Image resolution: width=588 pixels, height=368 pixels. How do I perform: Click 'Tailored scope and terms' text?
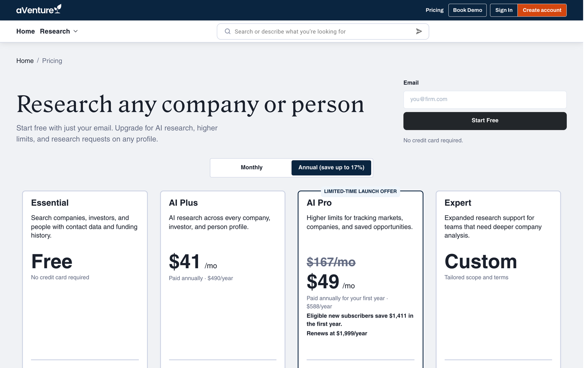[476, 277]
